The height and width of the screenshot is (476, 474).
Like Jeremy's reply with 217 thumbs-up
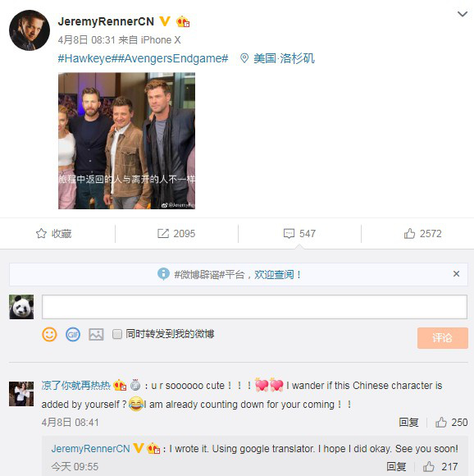(x=429, y=466)
